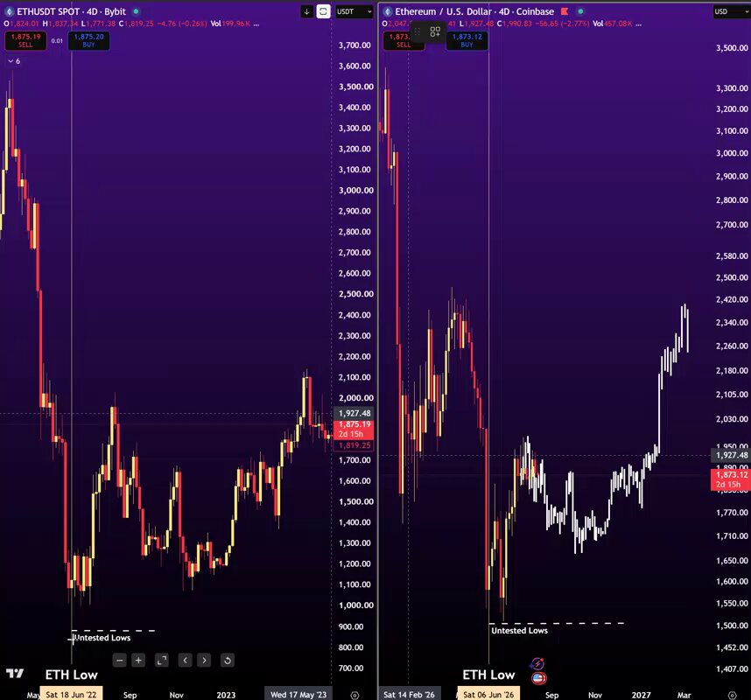Click the green market status dot on Bybit chart
Image resolution: width=751 pixels, height=700 pixels.
coord(136,11)
